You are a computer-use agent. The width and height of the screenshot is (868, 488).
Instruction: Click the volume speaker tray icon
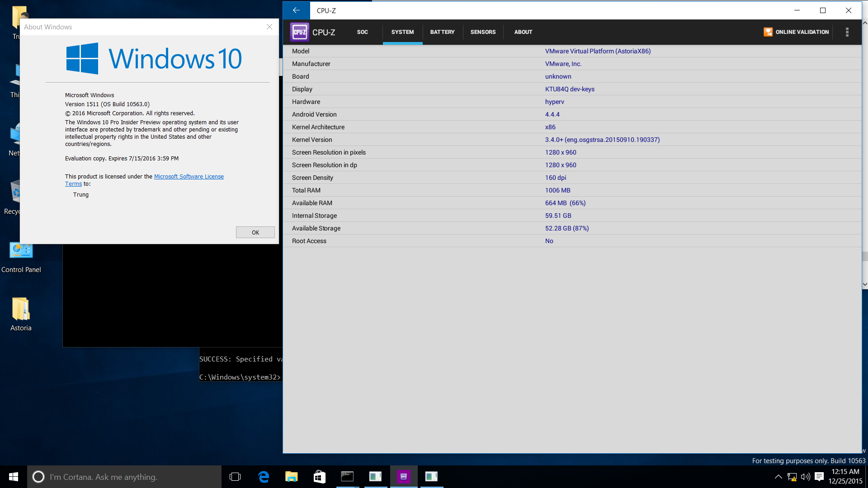(x=805, y=477)
